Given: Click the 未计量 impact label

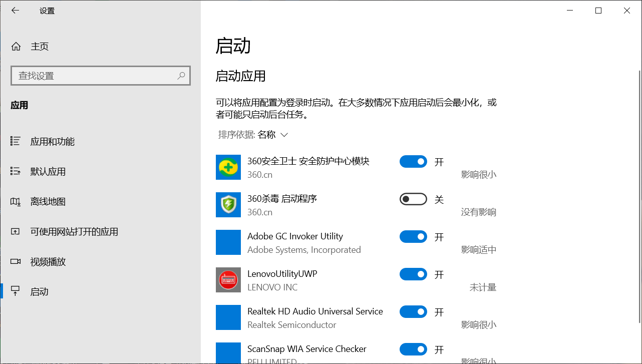Looking at the screenshot, I should coord(483,287).
